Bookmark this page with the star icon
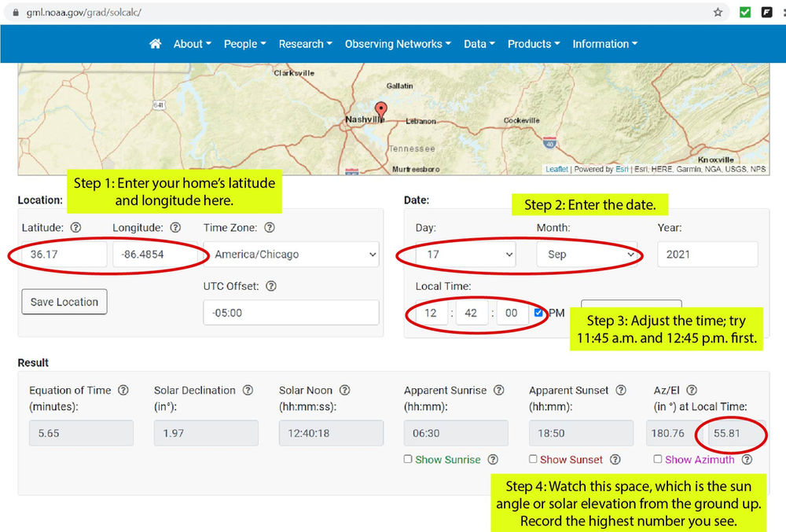786x532 pixels. [x=718, y=12]
